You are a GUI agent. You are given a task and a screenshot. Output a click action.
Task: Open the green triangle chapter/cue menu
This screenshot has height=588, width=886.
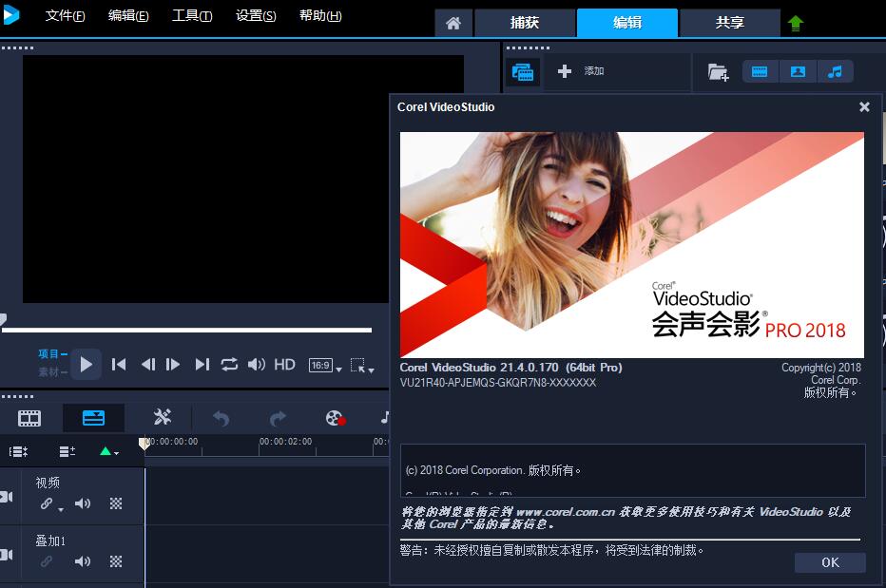tap(108, 451)
